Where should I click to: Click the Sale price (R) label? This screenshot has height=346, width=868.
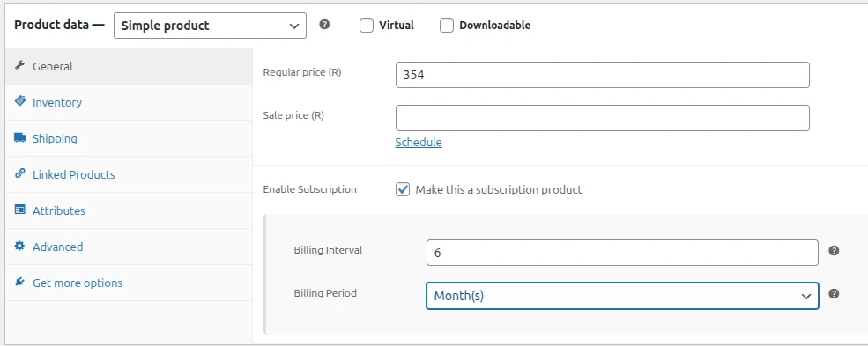pyautogui.click(x=293, y=115)
